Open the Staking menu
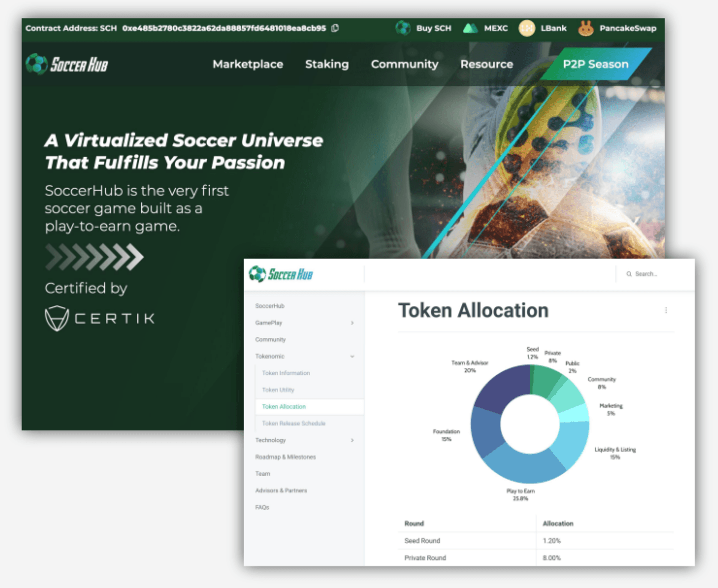The image size is (718, 588). [x=327, y=64]
